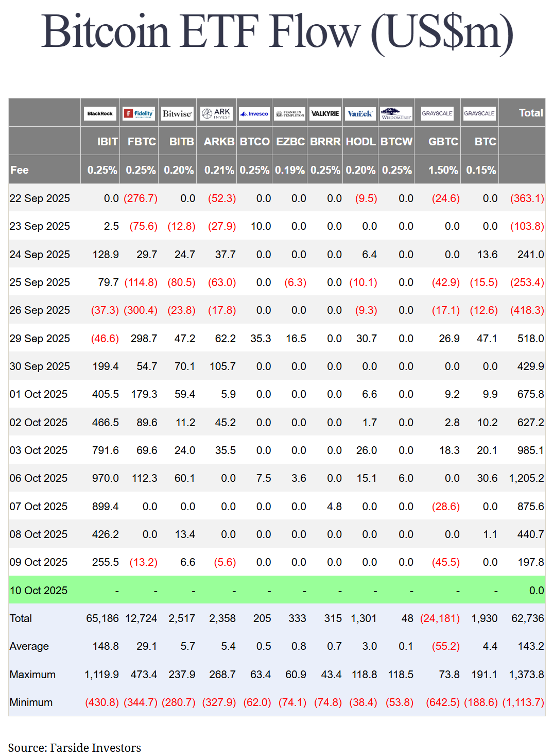Click the ARK Invest logo
Viewport: 553px width, 756px height.
[x=217, y=113]
